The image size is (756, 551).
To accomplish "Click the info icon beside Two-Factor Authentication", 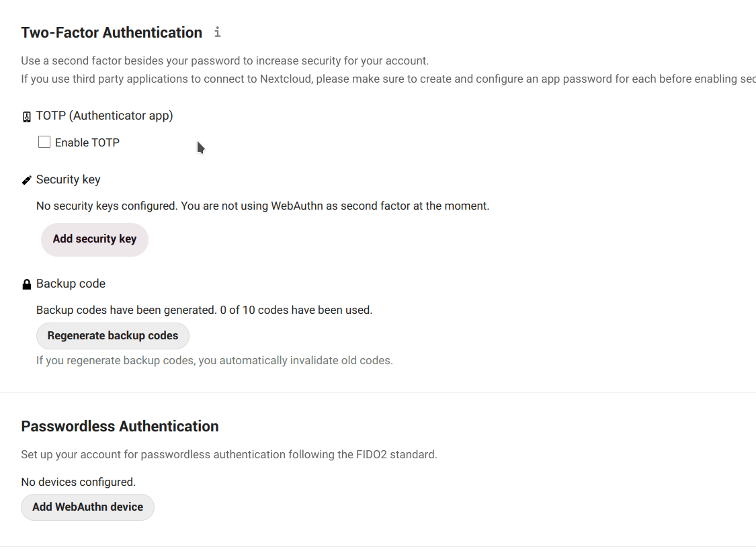I will point(217,32).
